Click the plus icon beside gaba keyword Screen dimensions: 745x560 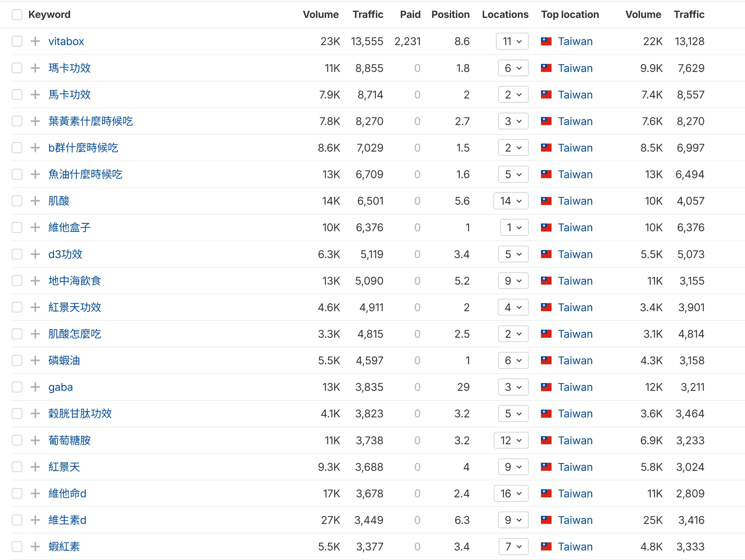(x=35, y=387)
